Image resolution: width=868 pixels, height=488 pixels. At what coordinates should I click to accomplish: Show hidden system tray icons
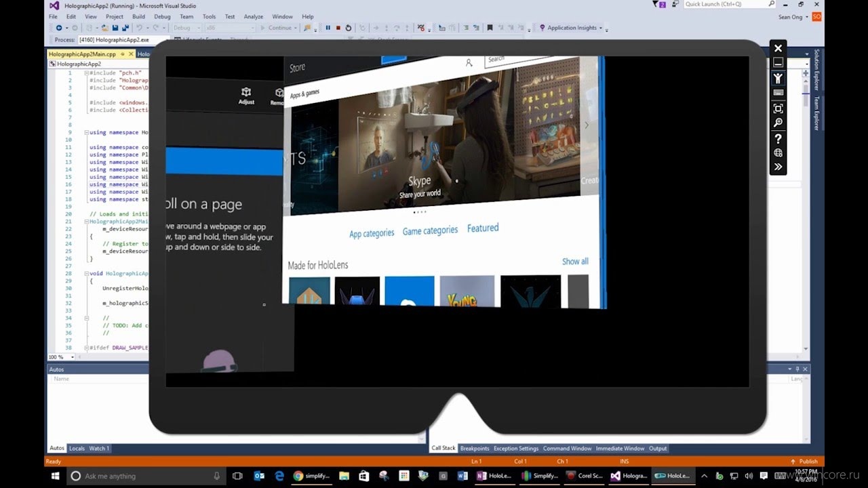click(x=703, y=476)
